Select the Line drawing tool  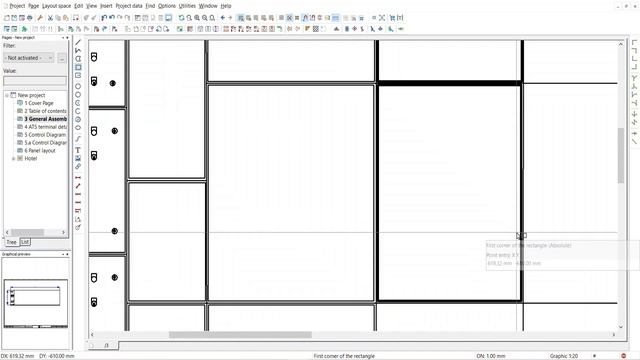(x=78, y=42)
